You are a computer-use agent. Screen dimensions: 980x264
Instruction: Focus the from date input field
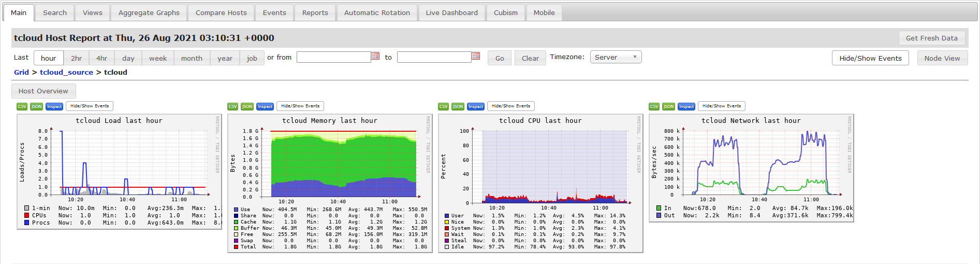[334, 57]
